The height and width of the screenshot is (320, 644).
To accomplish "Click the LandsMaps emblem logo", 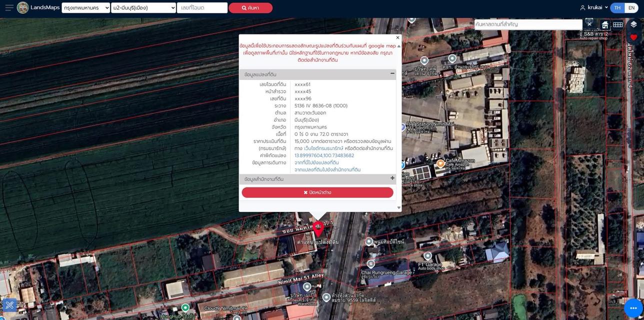I will coord(23,7).
